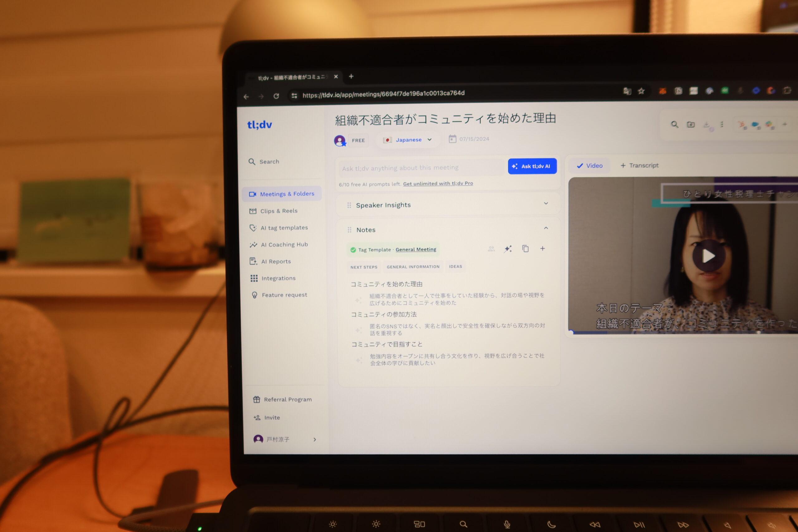Click the NEXT STEPS tag filter

[365, 266]
